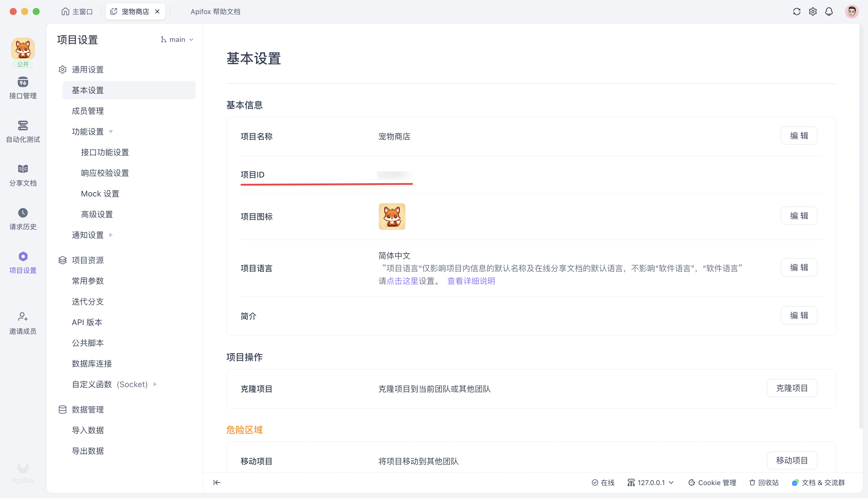Select the 宠物商店 tab
The image size is (868, 498).
pos(135,11)
